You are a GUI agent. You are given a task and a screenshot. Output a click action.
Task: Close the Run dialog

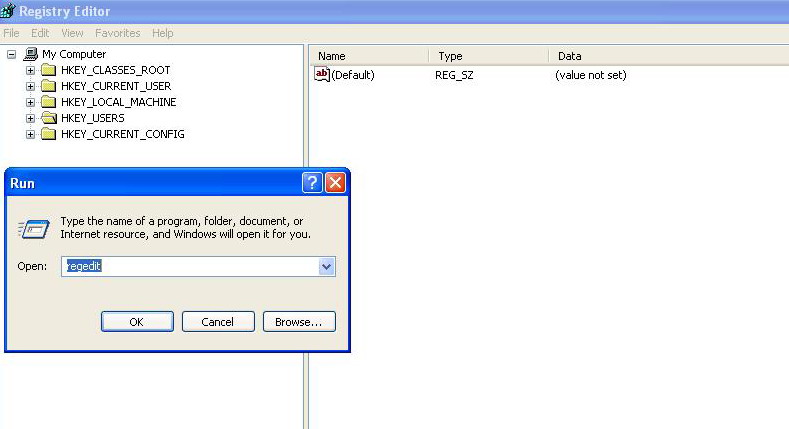pyautogui.click(x=335, y=183)
